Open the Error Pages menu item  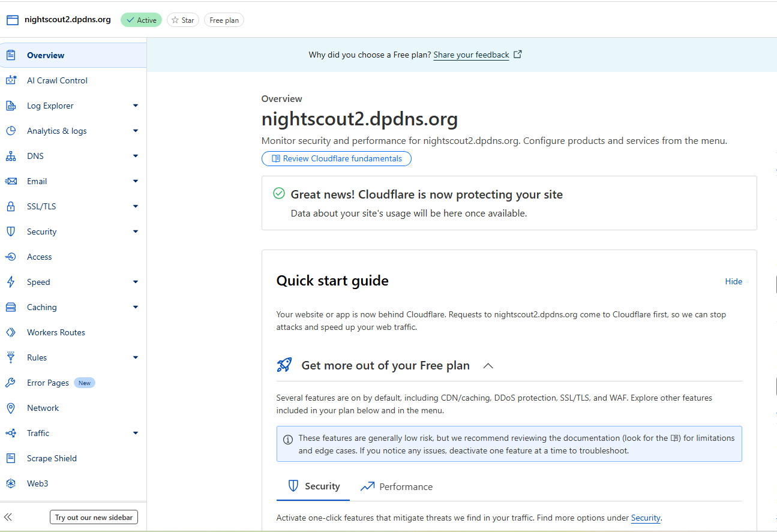coord(48,383)
